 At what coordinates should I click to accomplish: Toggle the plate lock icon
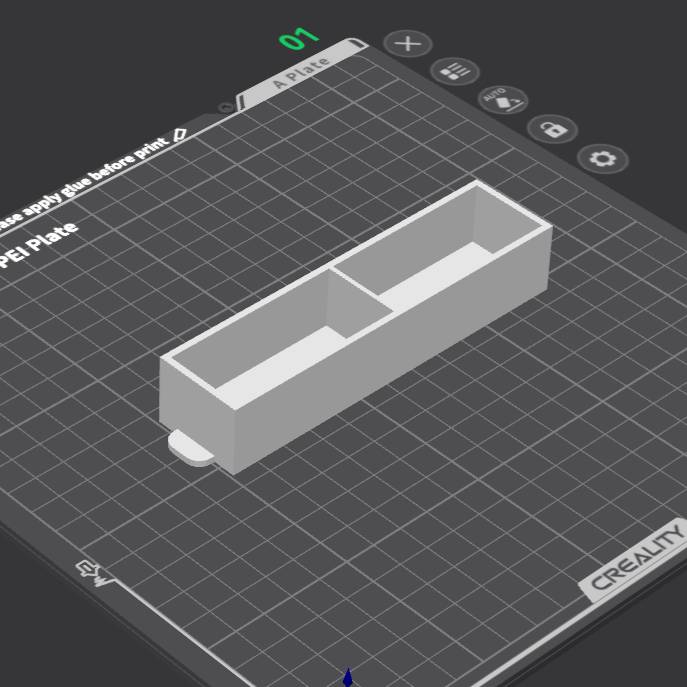(x=552, y=129)
